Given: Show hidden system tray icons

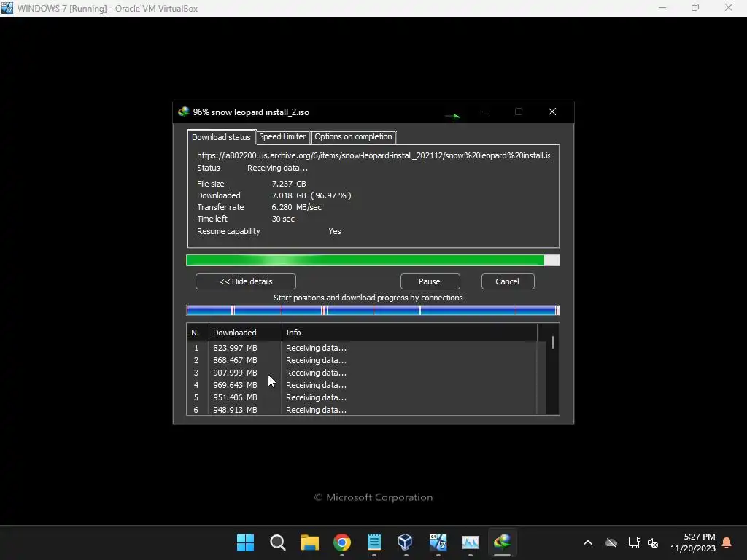Looking at the screenshot, I should pos(588,542).
